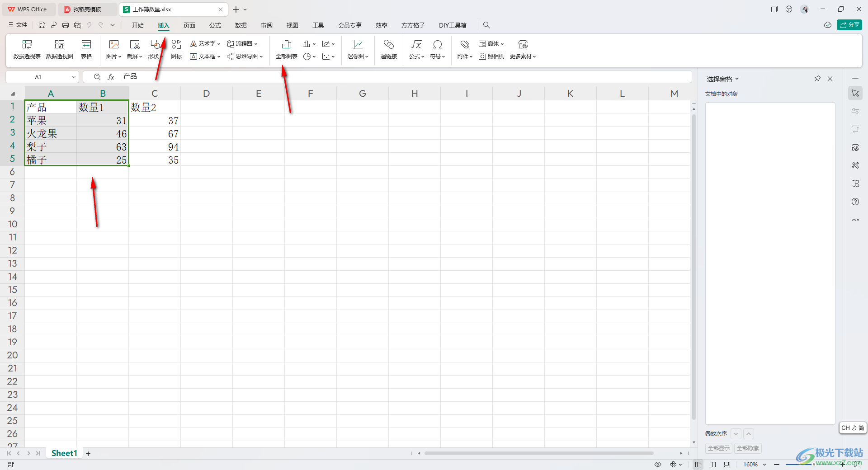Screen dimensions: 868x470
Task: Insert a 超链接 hyperlink
Action: point(389,49)
